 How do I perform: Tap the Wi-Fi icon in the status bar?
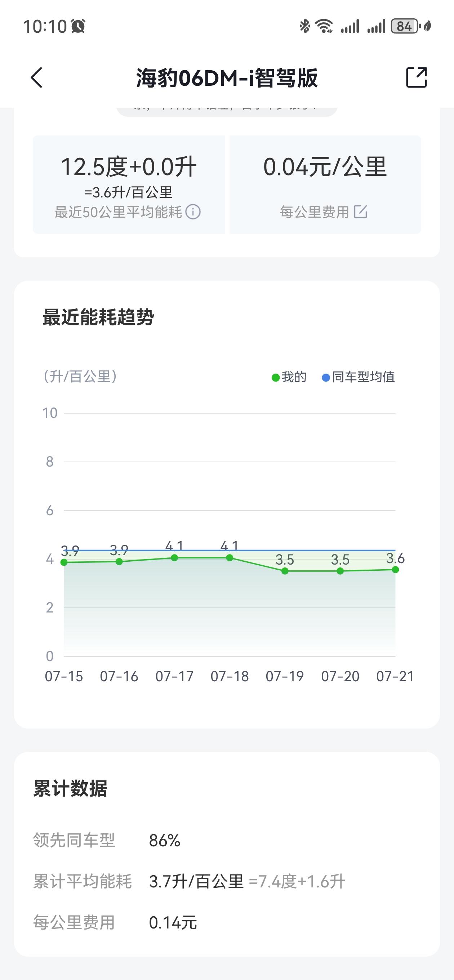[x=323, y=26]
